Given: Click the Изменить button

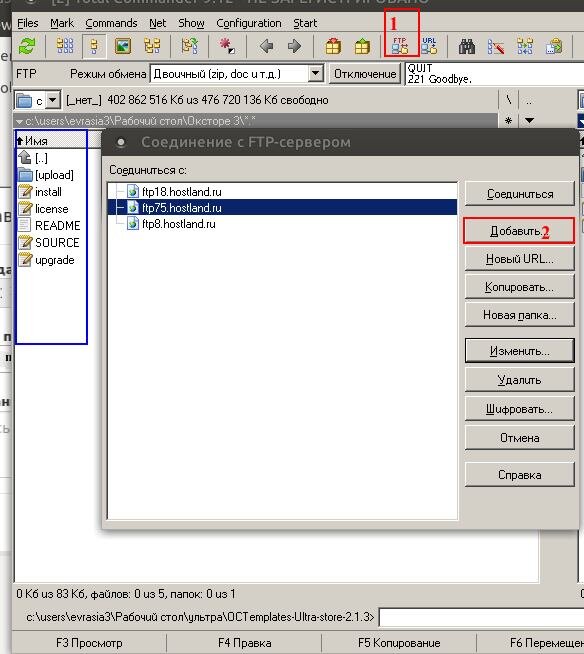Looking at the screenshot, I should (x=520, y=351).
